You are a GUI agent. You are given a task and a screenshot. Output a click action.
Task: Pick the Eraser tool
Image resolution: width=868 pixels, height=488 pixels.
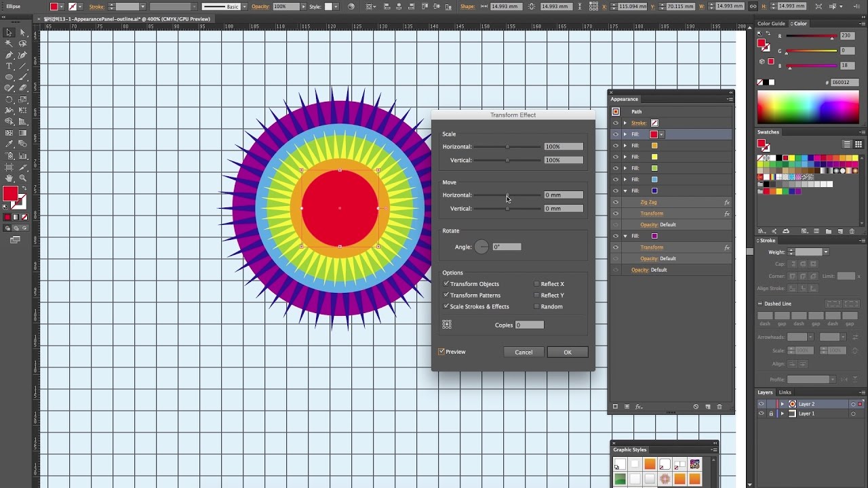[22, 88]
